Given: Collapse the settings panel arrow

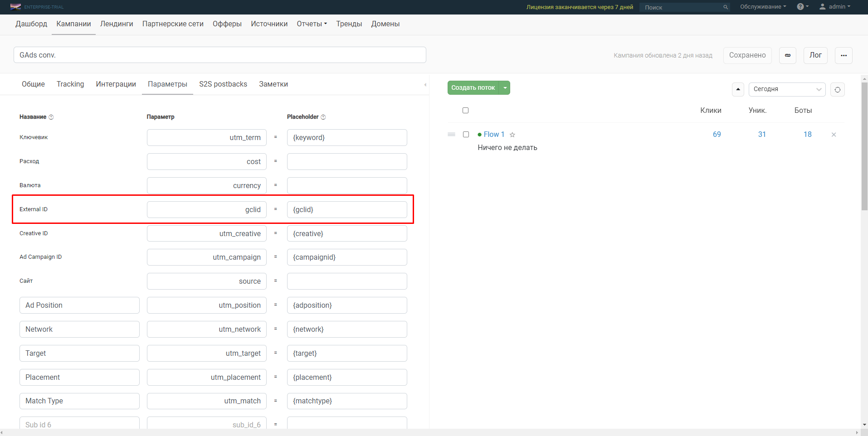Looking at the screenshot, I should coord(425,85).
